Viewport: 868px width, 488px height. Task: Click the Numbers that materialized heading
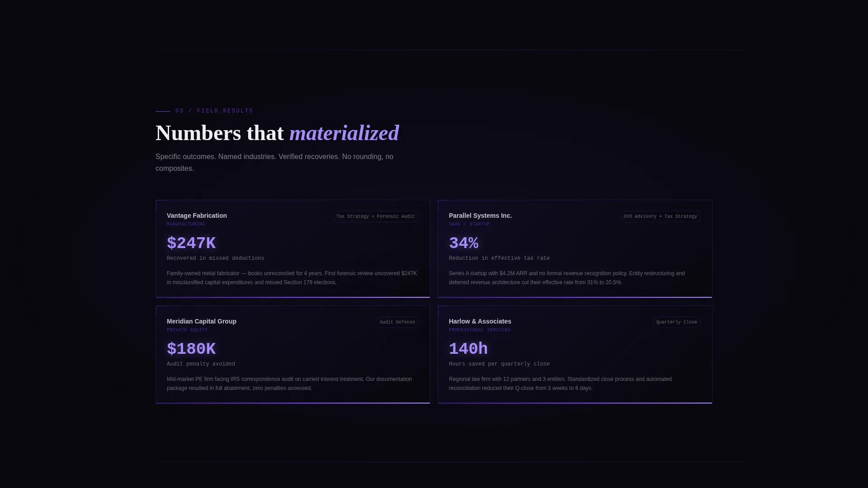click(x=277, y=133)
